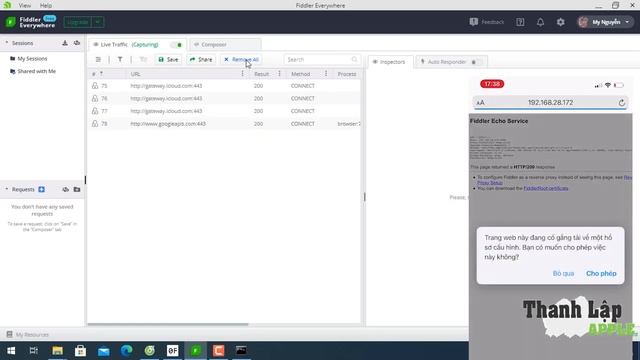
Task: Open settings gear icon
Action: click(x=561, y=22)
